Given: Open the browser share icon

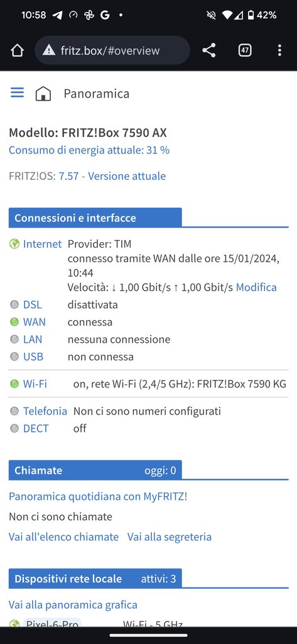Looking at the screenshot, I should [209, 50].
